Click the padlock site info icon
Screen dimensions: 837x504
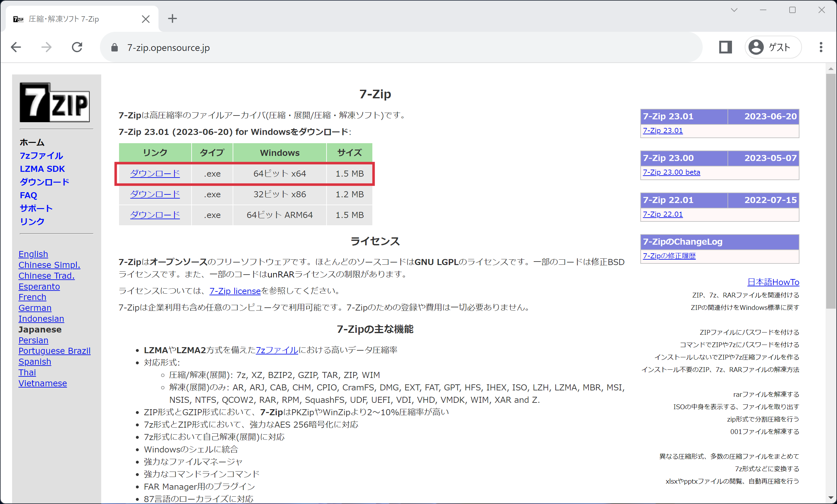point(115,47)
